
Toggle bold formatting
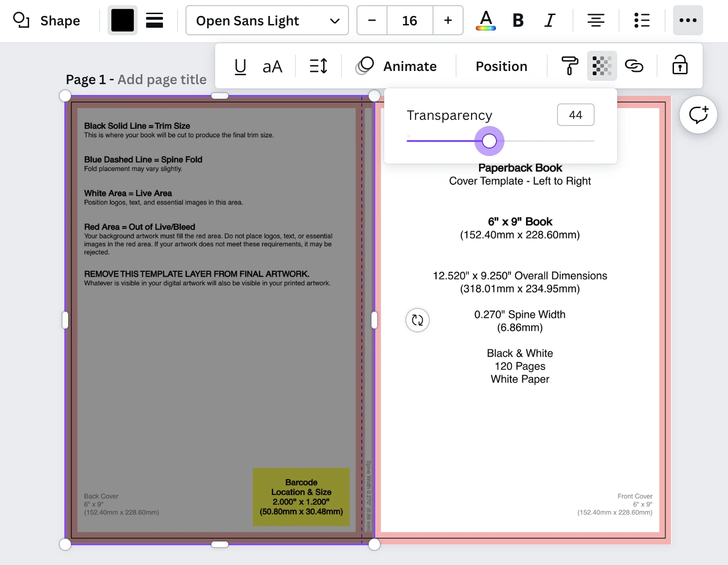pos(518,20)
